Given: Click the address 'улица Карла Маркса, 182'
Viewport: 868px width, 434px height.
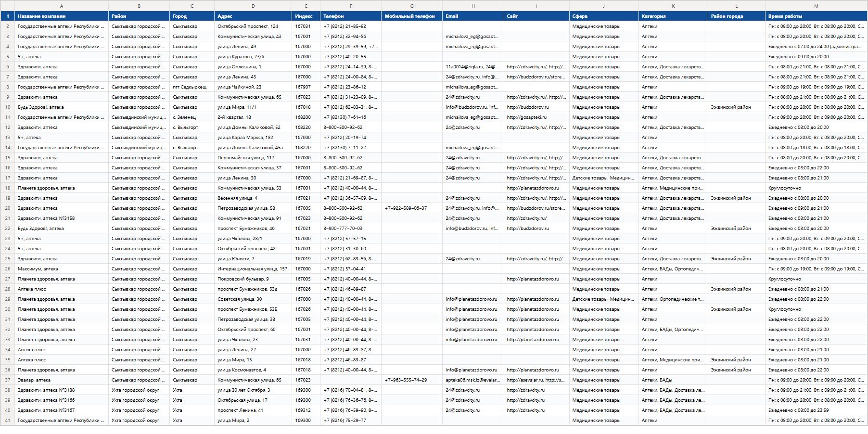Looking at the screenshot, I should click(253, 138).
